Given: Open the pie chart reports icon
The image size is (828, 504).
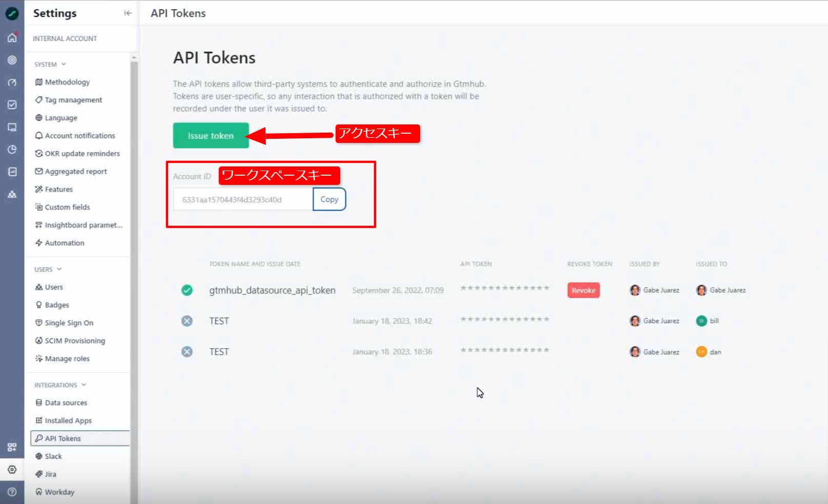Looking at the screenshot, I should [x=12, y=150].
